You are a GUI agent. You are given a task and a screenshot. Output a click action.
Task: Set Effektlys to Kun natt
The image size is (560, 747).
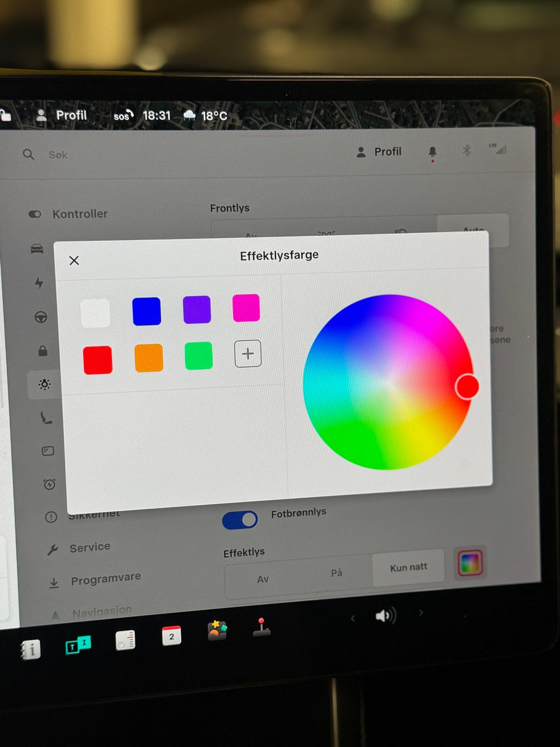(x=409, y=567)
